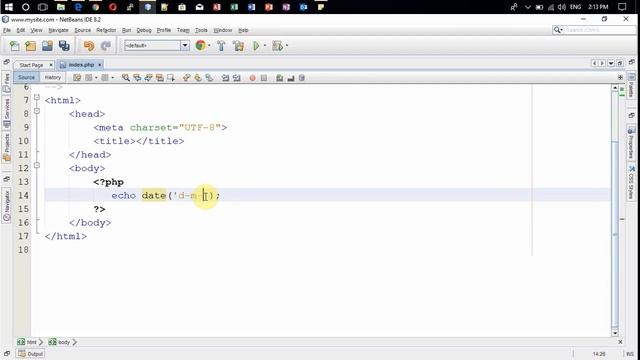Open the Refactor menu
640x360 pixels.
[x=106, y=30]
